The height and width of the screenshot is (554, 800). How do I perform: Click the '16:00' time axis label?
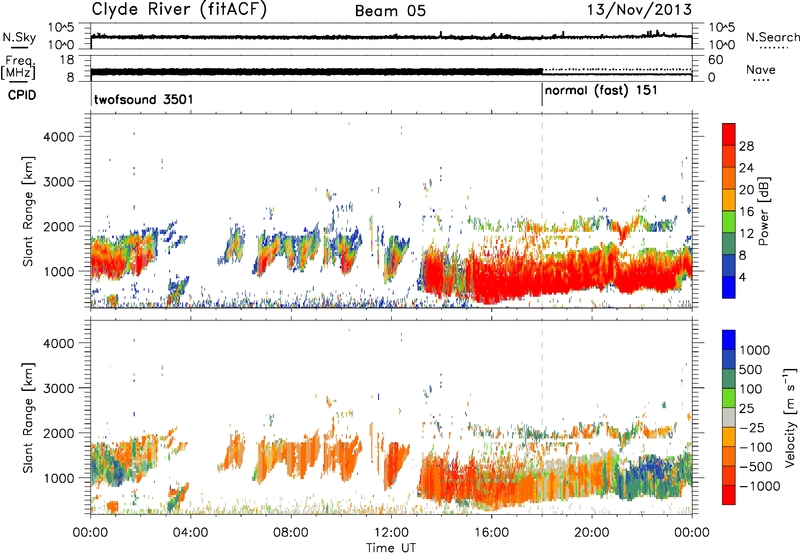click(x=491, y=533)
